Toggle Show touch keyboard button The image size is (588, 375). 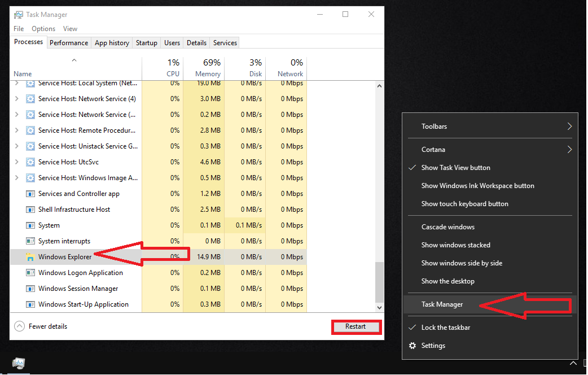coord(490,203)
